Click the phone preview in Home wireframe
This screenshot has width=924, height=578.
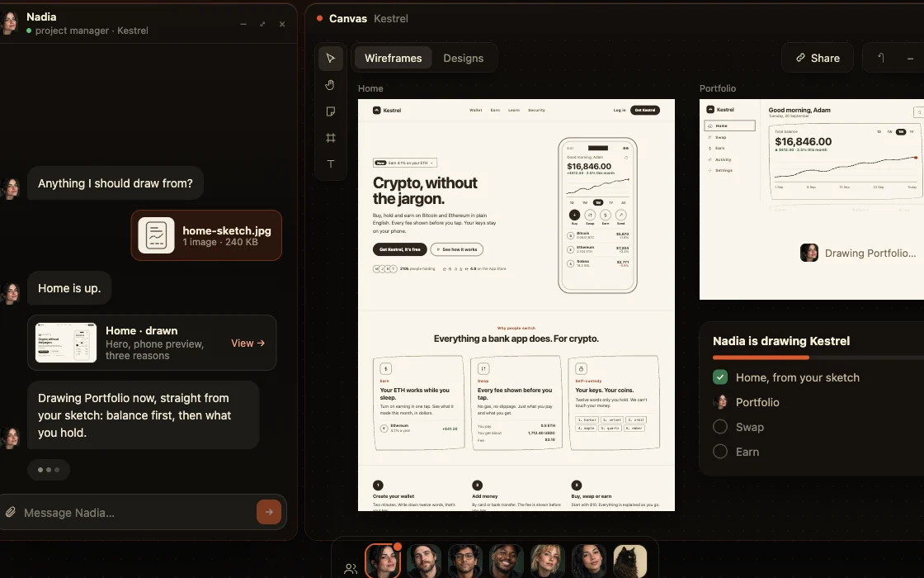(x=597, y=216)
